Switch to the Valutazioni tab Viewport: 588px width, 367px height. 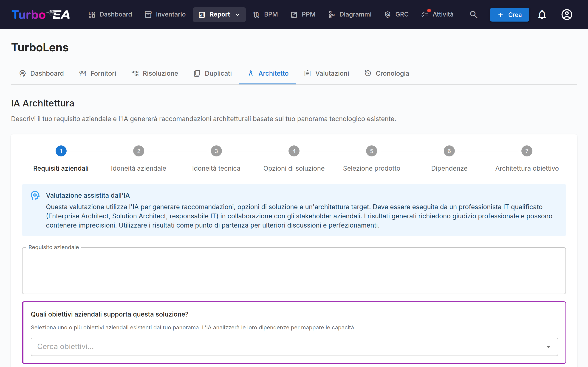point(327,73)
